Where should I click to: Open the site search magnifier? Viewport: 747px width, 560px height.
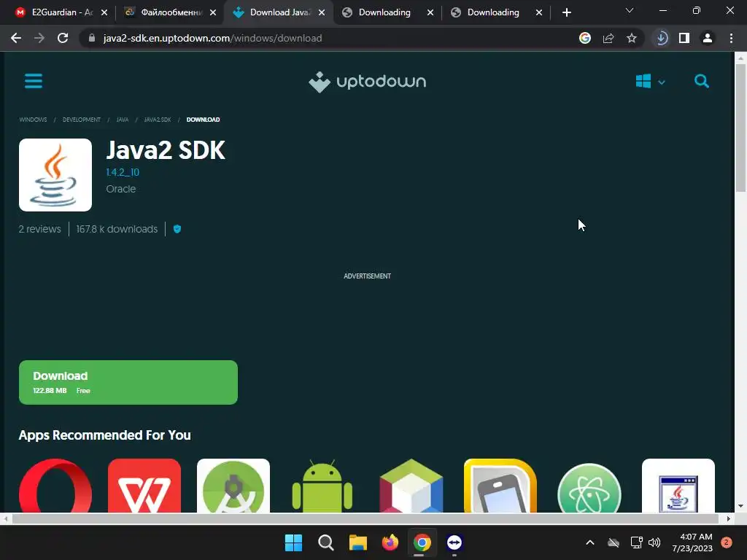click(x=701, y=82)
